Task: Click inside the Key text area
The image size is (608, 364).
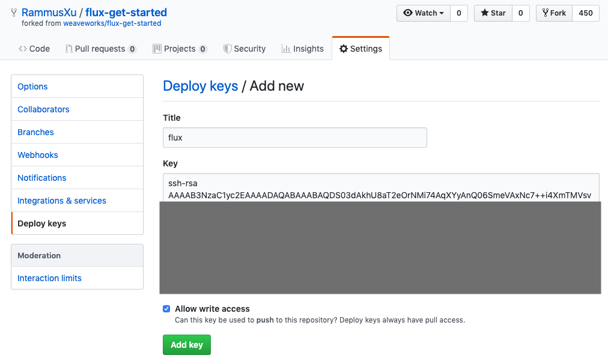Action: [x=380, y=187]
